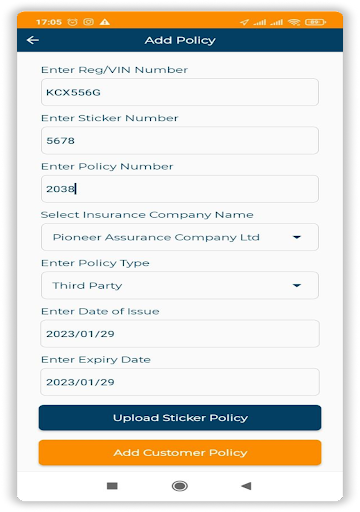Tap the warning triangle status icon
Viewport: 360px width, 512px height.
pyautogui.click(x=105, y=22)
